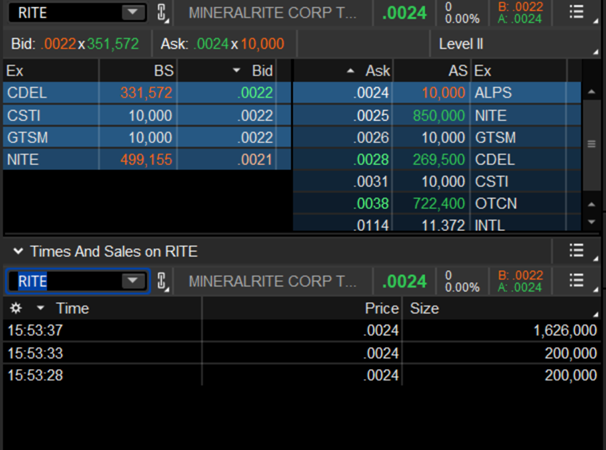Select the ALPS ask row at .0024
Image resolution: width=606 pixels, height=450 pixels.
pos(437,93)
